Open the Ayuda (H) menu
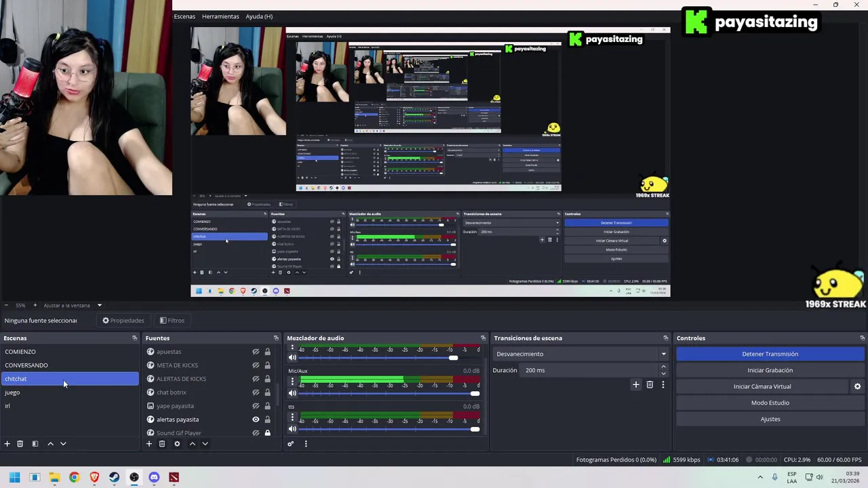This screenshot has width=868, height=488. (x=259, y=16)
